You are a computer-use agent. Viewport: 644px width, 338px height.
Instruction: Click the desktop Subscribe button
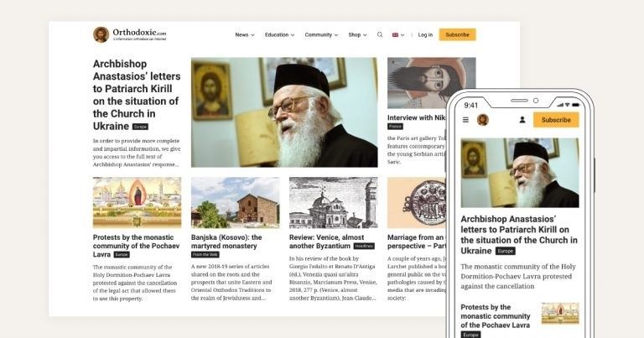tap(457, 35)
